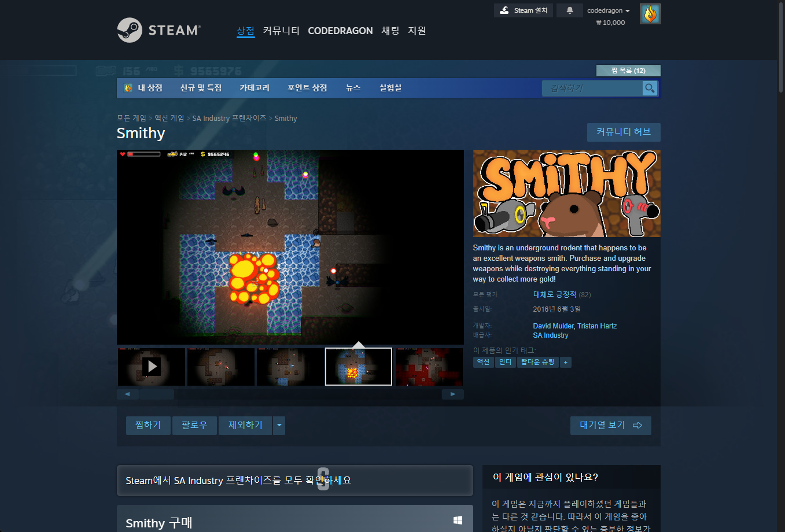
Task: Open the 채팅 menu item
Action: 390,31
